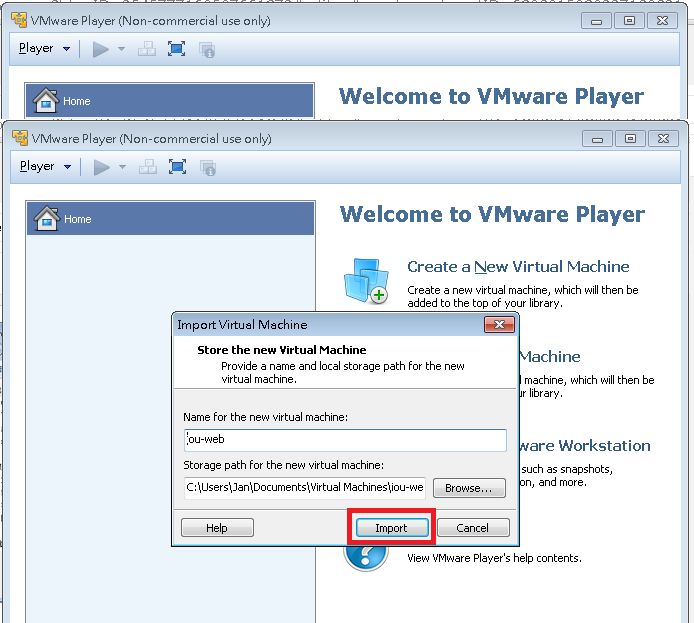The image size is (694, 623).
Task: Click Create a New Virtual Machine link
Action: [x=518, y=266]
